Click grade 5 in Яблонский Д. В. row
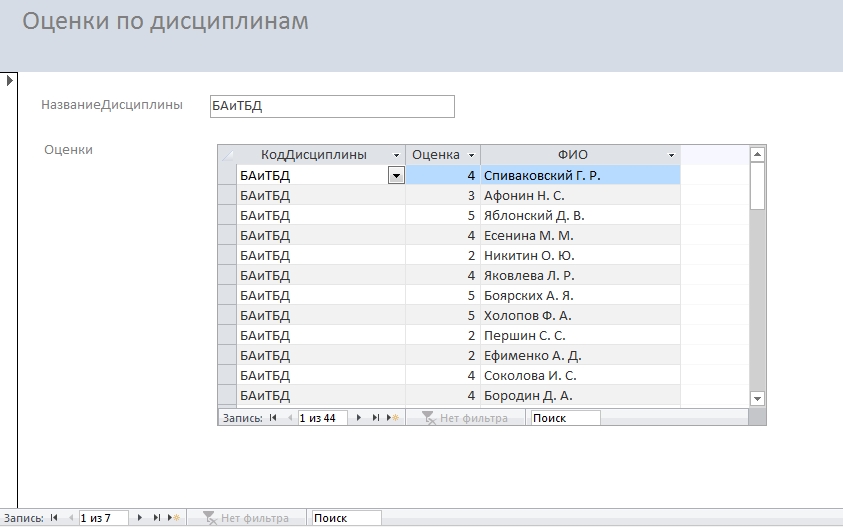Viewport: 843px width, 527px height. (443, 215)
